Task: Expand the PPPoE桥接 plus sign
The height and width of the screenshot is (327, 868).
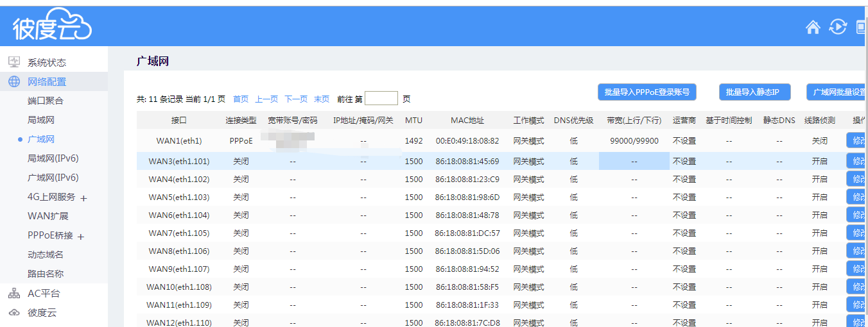Action: pos(81,237)
